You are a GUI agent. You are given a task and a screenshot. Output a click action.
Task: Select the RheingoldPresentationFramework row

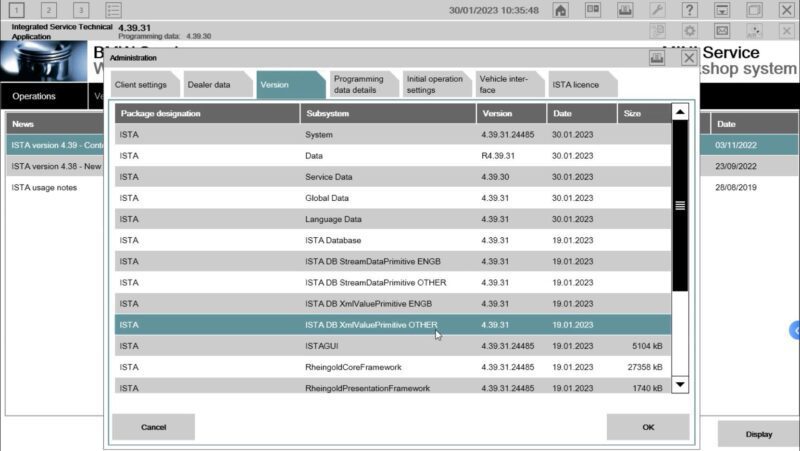pos(393,387)
